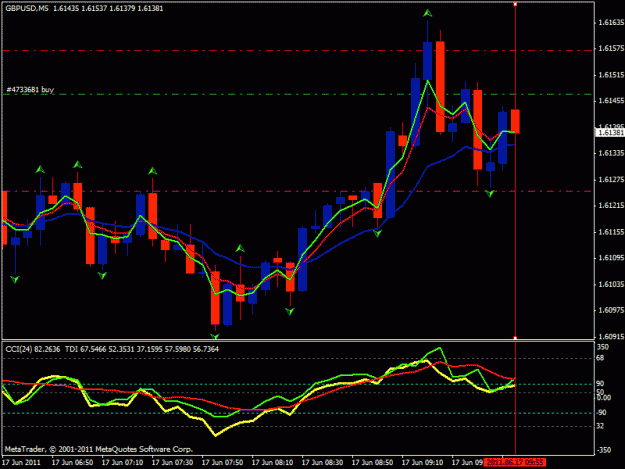The image size is (625, 469).
Task: Click the 1.60915 price axis label
Action: click(x=611, y=336)
